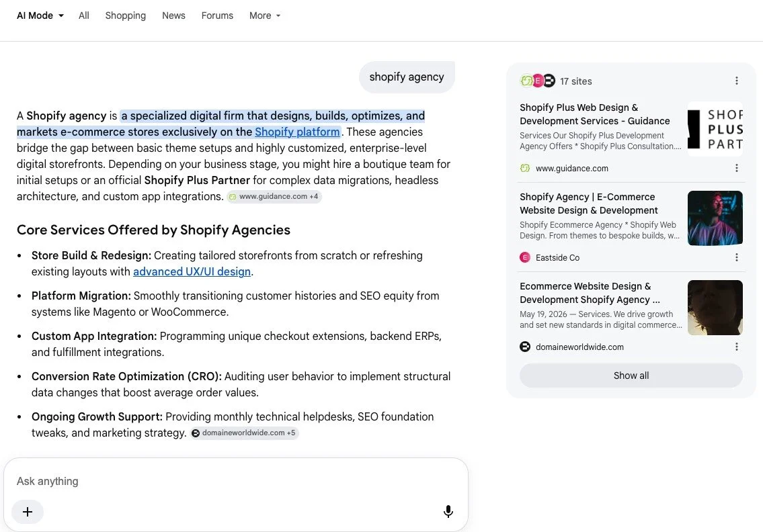Click the 'Shopify Plus Partner' bold text

(197, 181)
